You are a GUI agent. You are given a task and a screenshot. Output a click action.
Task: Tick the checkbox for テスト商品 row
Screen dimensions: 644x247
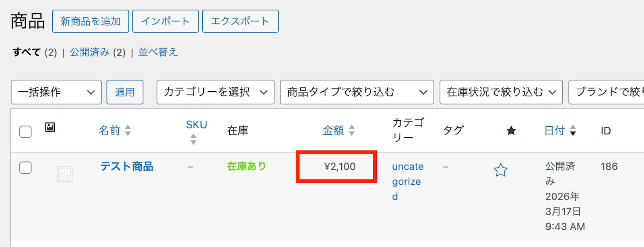click(x=25, y=168)
